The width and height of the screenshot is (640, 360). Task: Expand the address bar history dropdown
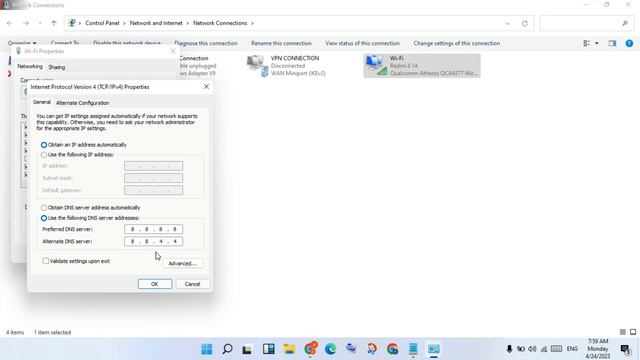pyautogui.click(x=507, y=23)
